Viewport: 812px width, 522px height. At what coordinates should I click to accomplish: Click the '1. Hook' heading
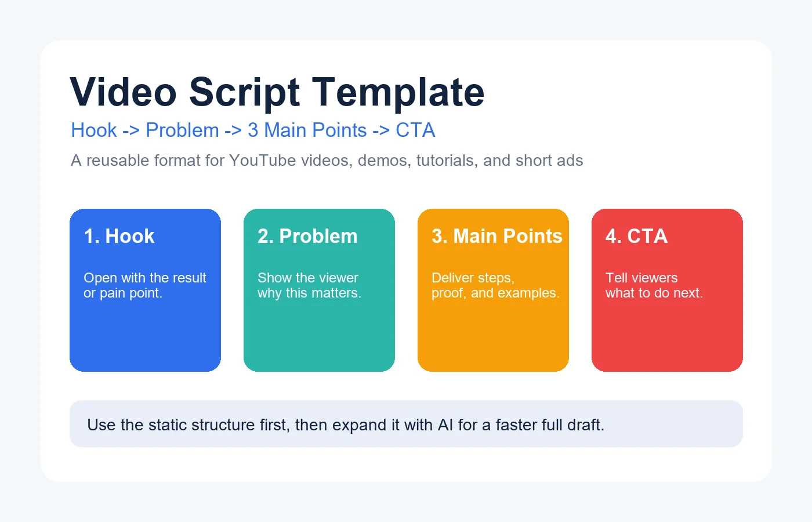pos(119,237)
